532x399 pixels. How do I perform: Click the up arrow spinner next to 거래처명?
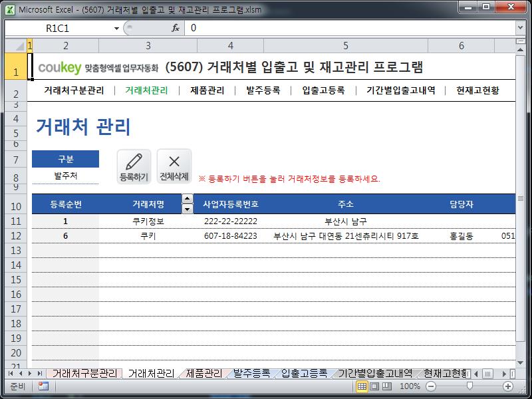(188, 198)
